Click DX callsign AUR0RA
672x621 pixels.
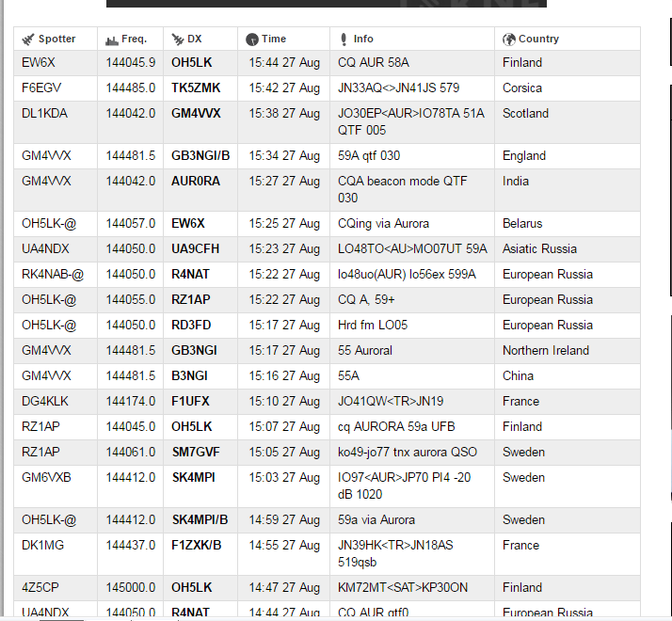pos(196,182)
